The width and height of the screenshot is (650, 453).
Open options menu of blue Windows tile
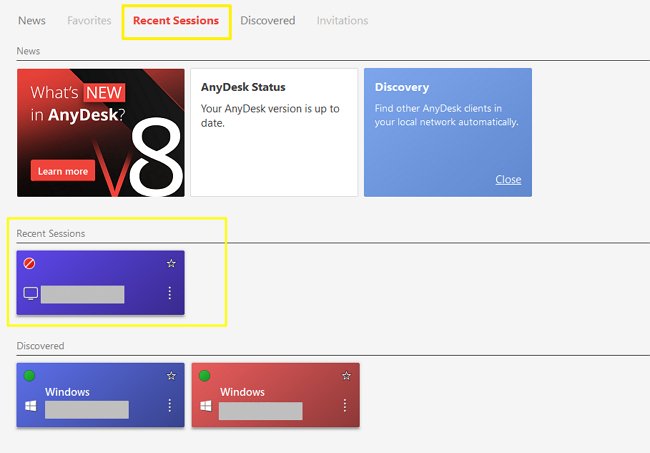[x=170, y=405]
